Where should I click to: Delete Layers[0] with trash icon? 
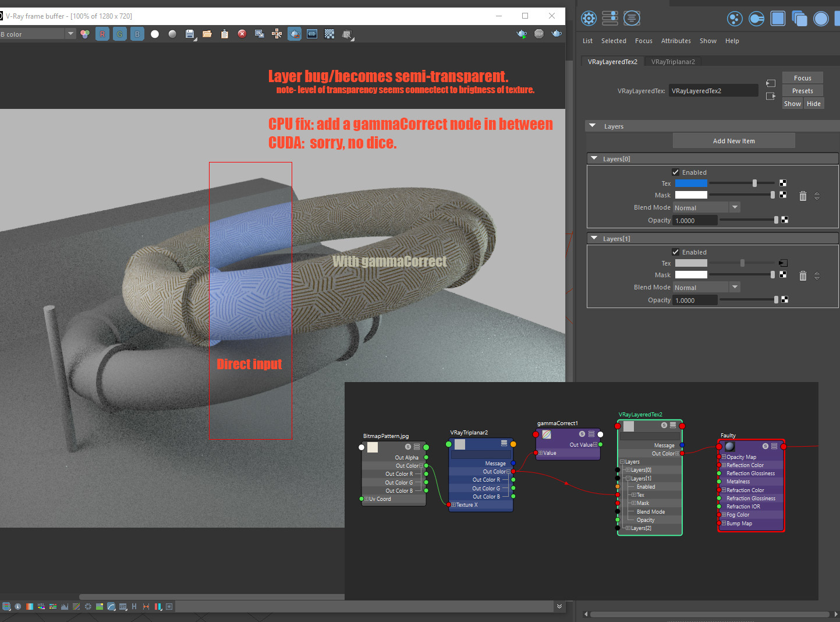coord(803,196)
